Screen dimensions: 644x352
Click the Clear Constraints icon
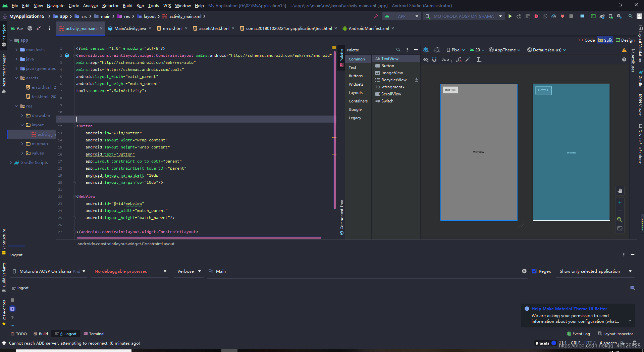459,59
